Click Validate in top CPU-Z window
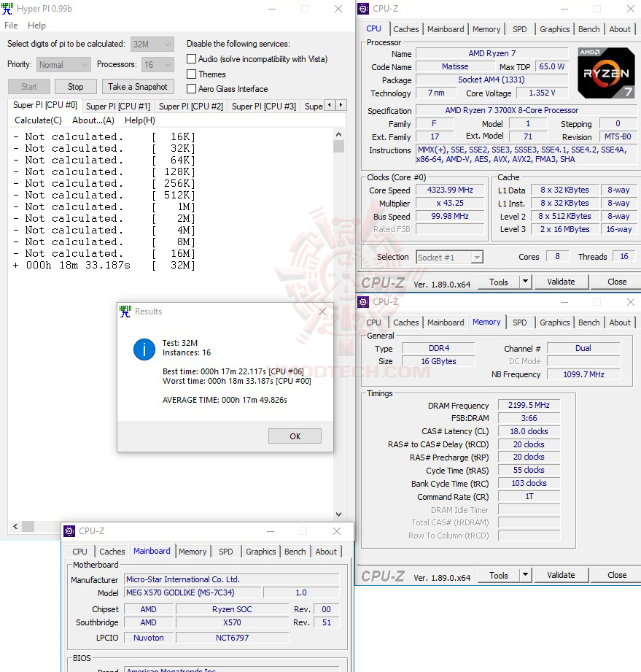Viewport: 641px width, 672px height. point(561,282)
